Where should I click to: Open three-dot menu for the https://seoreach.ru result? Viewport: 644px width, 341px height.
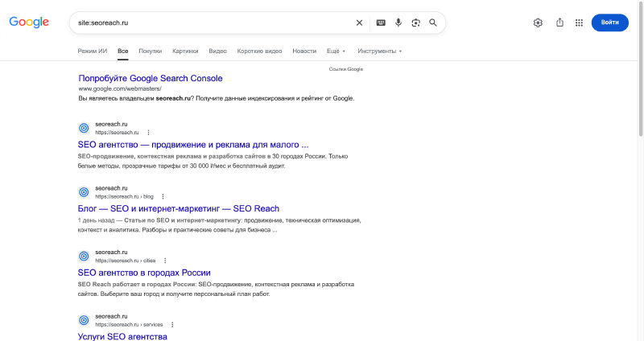pos(148,133)
